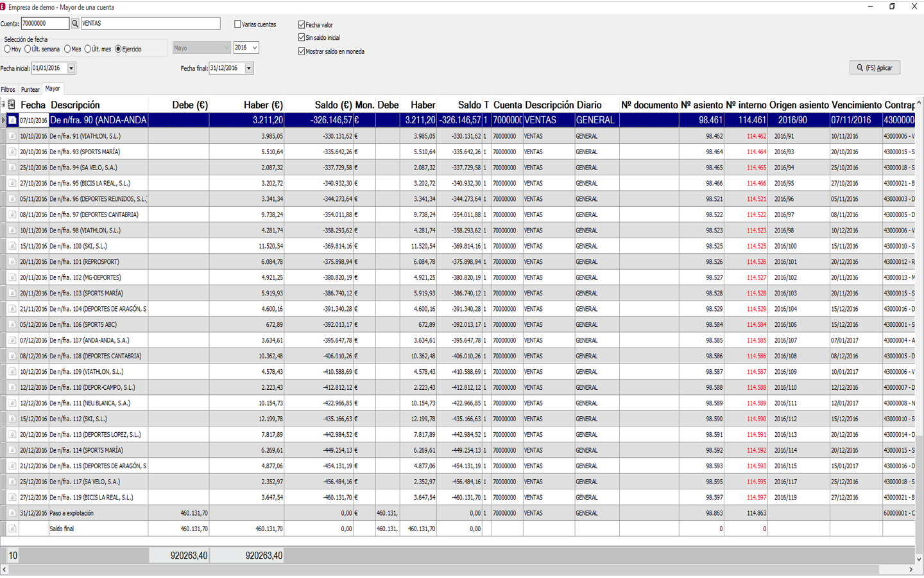Open the grid column chooser icon

3,105
